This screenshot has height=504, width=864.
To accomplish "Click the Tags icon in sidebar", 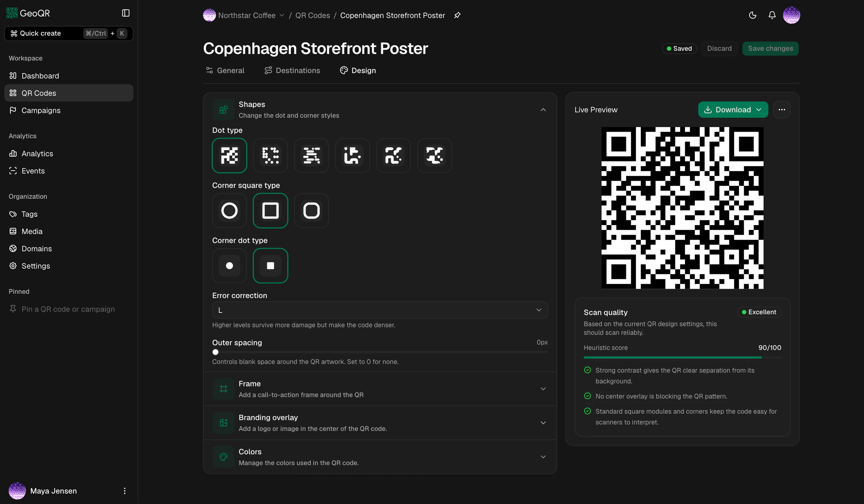I will [13, 214].
